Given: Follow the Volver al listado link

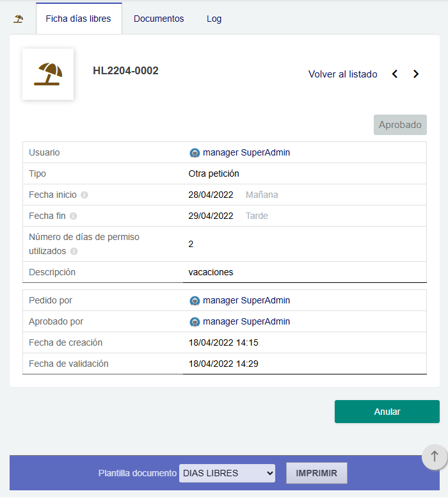Looking at the screenshot, I should coord(342,74).
